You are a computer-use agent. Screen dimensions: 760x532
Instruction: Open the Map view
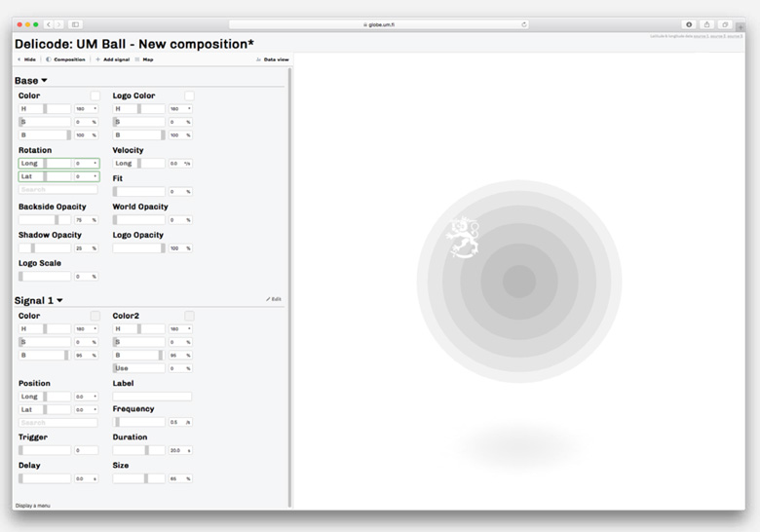(147, 59)
